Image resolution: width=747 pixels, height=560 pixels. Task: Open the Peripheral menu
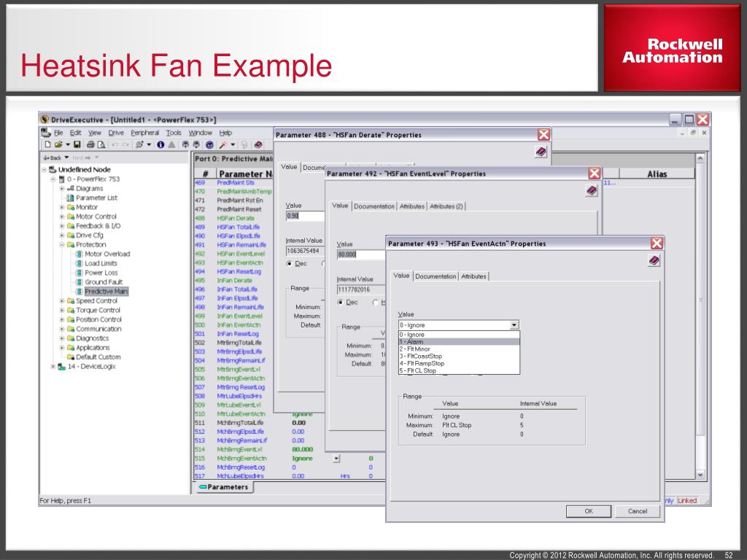coord(145,133)
